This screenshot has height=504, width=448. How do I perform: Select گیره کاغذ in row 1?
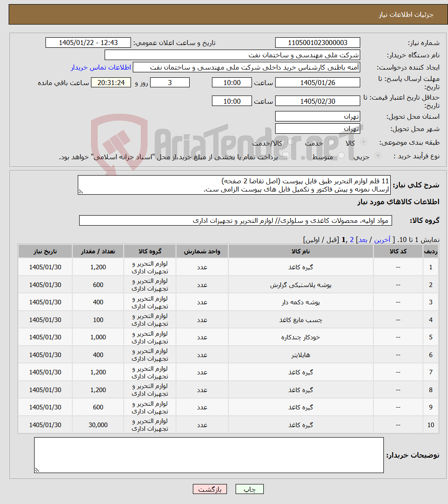coord(301,267)
